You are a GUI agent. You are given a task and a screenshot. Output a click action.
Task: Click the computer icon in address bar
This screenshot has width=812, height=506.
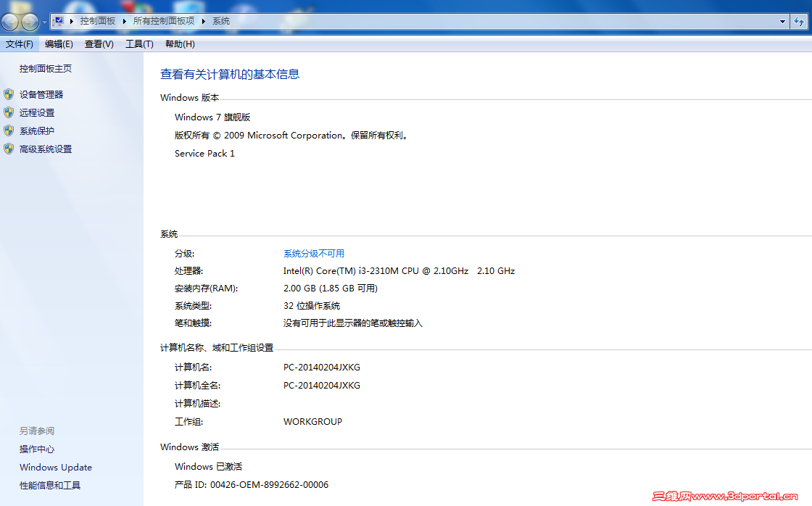tap(59, 21)
